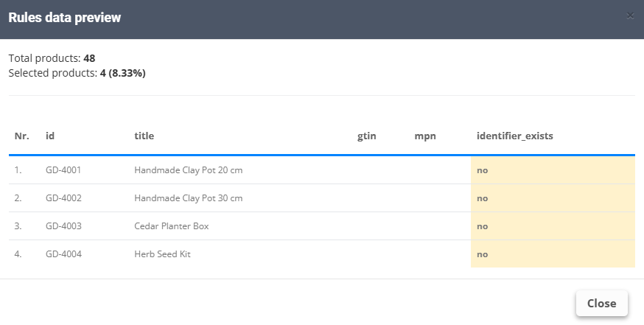Click identifier_exists 'no' for GD-4001

(482, 170)
